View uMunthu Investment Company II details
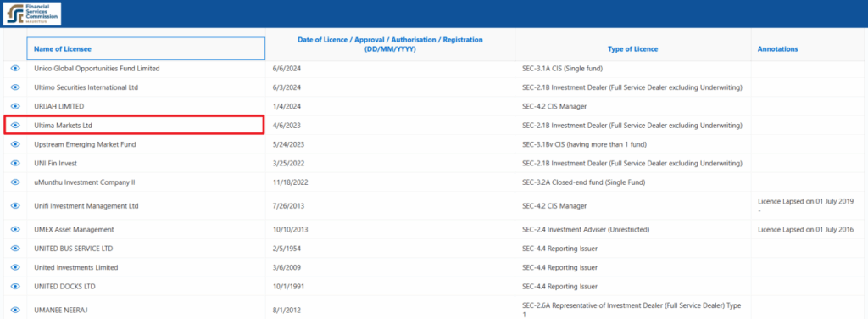The image size is (868, 319). [15, 182]
